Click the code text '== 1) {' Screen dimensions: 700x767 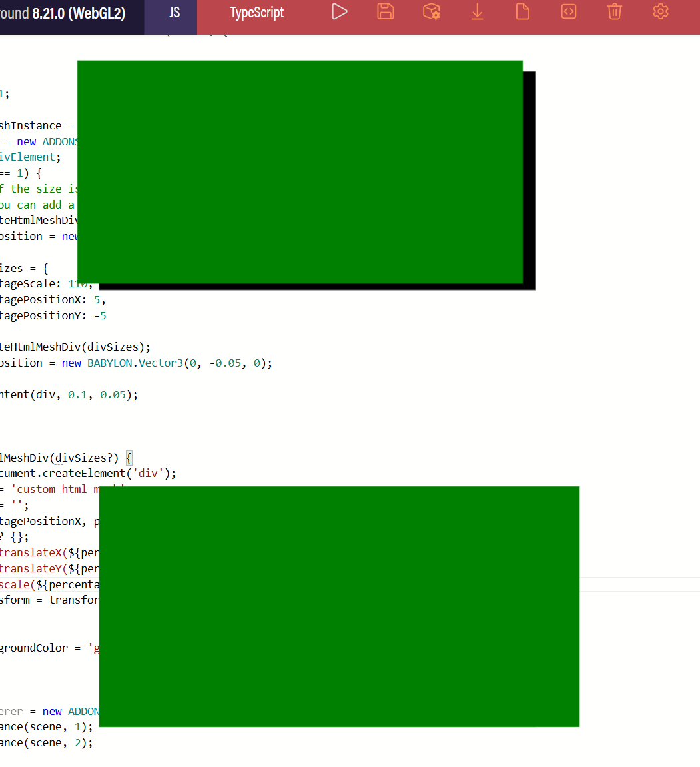pyautogui.click(x=21, y=173)
